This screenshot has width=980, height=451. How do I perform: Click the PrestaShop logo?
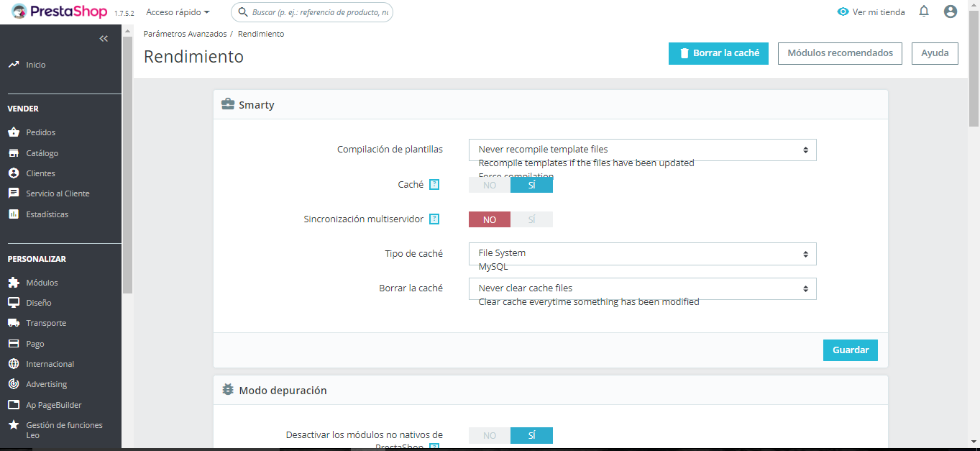(x=59, y=12)
